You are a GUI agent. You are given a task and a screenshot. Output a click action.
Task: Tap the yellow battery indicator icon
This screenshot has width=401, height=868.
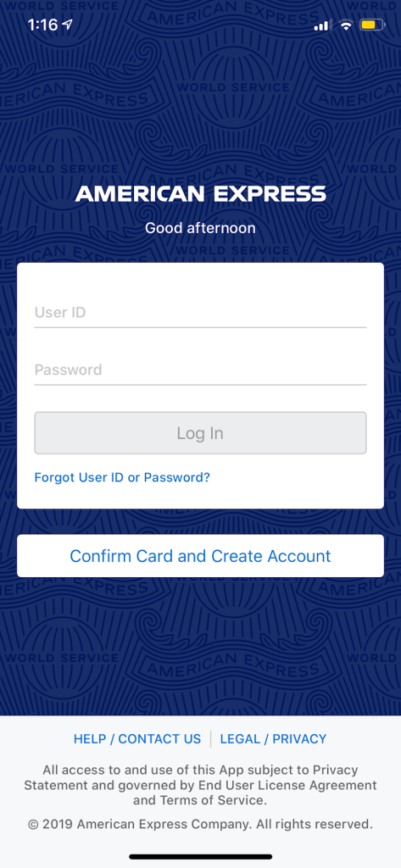click(371, 25)
